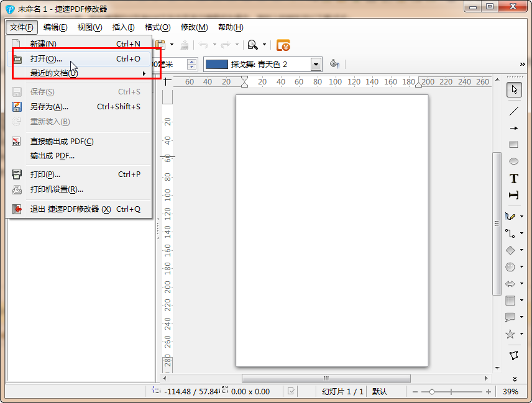
Task: Choose 打印机设置(R)... menu entry
Action: pos(79,189)
